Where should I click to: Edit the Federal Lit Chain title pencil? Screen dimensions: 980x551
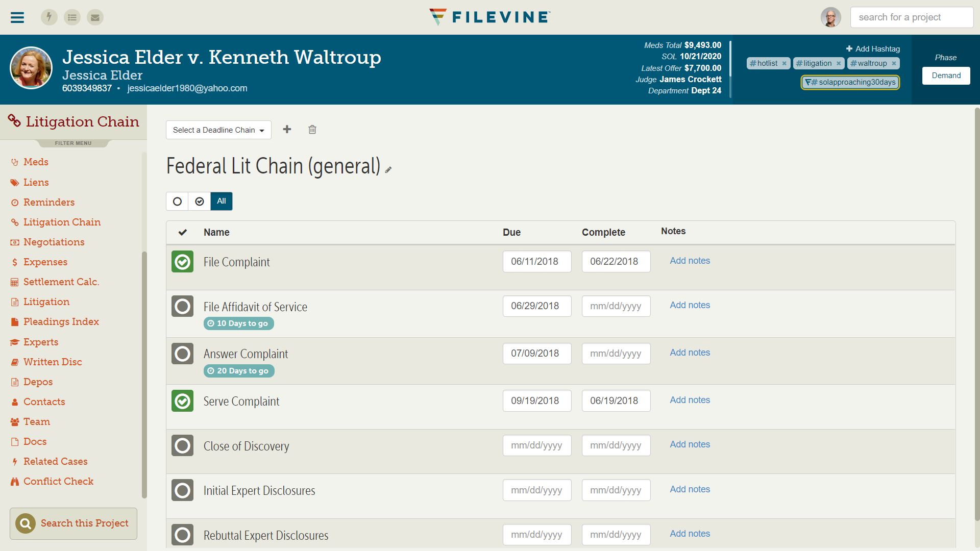click(x=388, y=170)
